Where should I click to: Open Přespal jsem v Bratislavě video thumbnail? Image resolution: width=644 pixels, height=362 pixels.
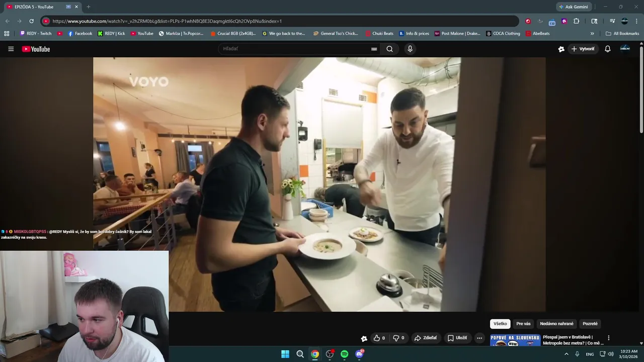coord(515,340)
